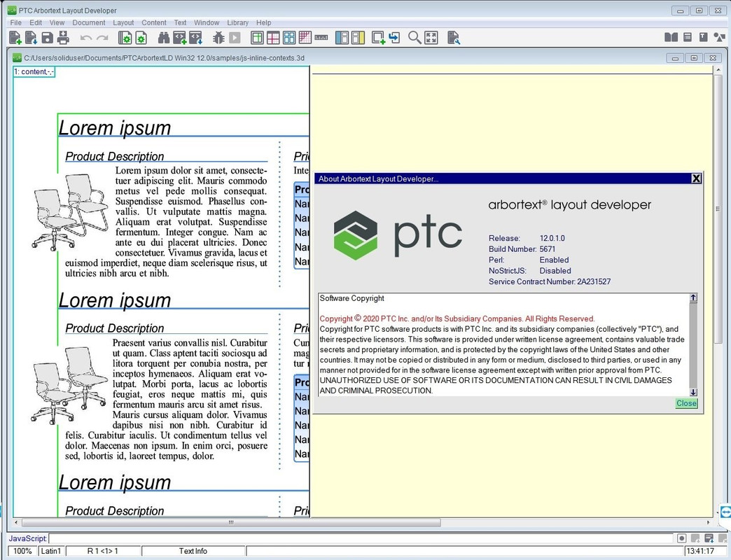Save the document using the floppy disk icon

click(x=47, y=38)
